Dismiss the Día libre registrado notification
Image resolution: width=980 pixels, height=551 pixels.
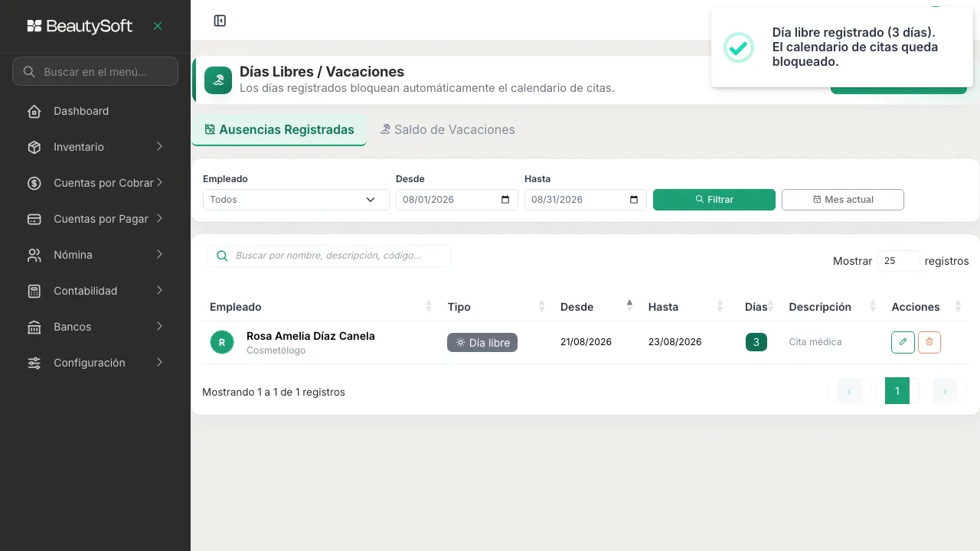pyautogui.click(x=842, y=47)
